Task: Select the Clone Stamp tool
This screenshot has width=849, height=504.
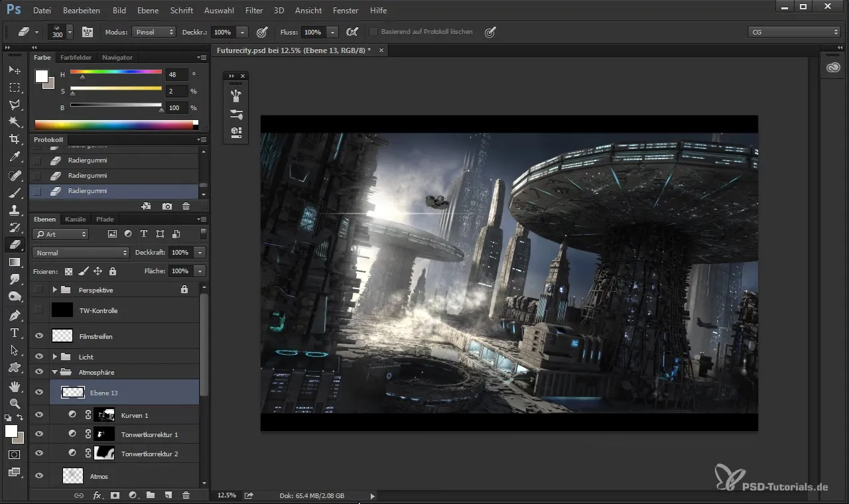Action: click(x=14, y=210)
